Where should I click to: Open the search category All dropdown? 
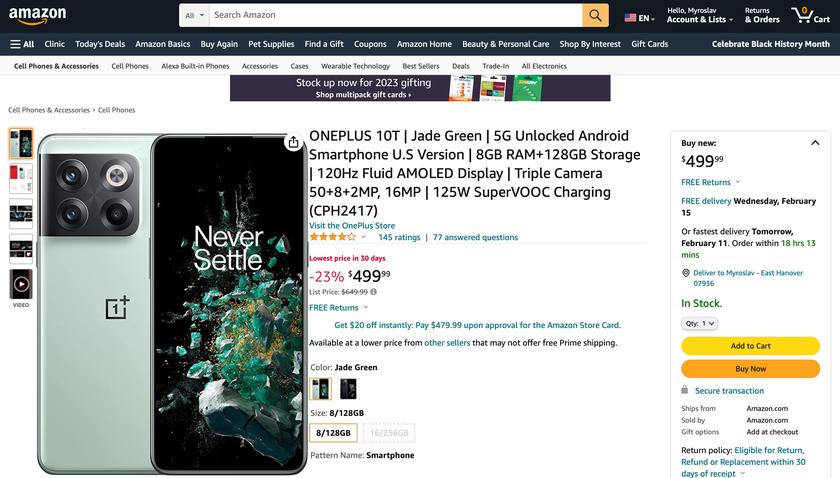point(195,16)
